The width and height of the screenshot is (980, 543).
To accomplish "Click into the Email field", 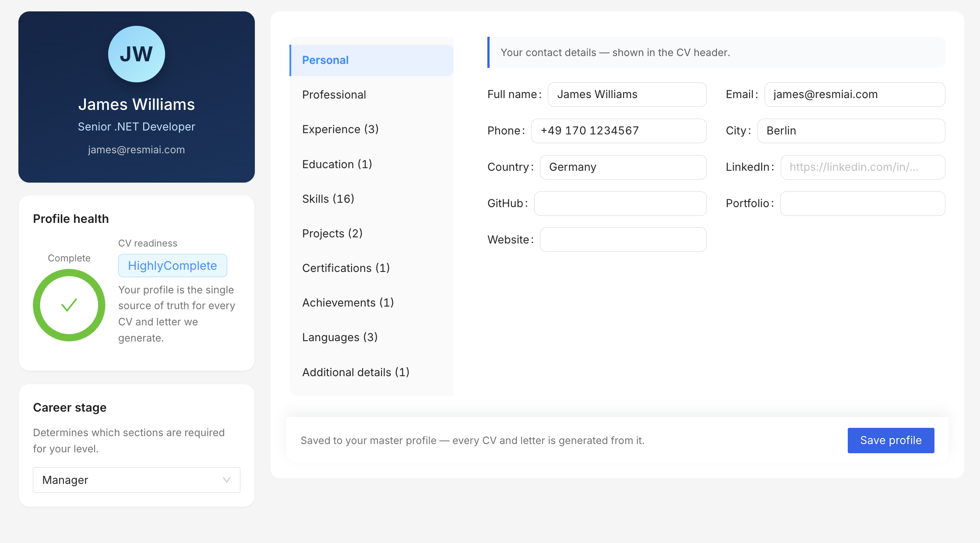I will [855, 95].
